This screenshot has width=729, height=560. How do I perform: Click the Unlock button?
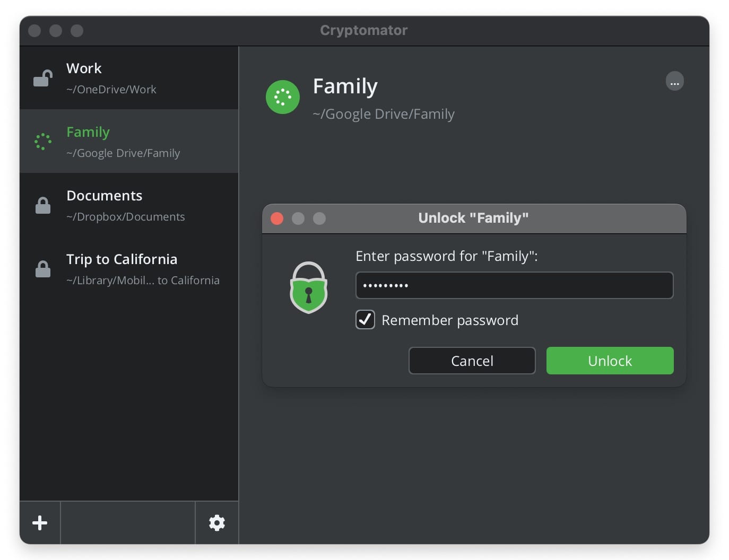coord(610,361)
